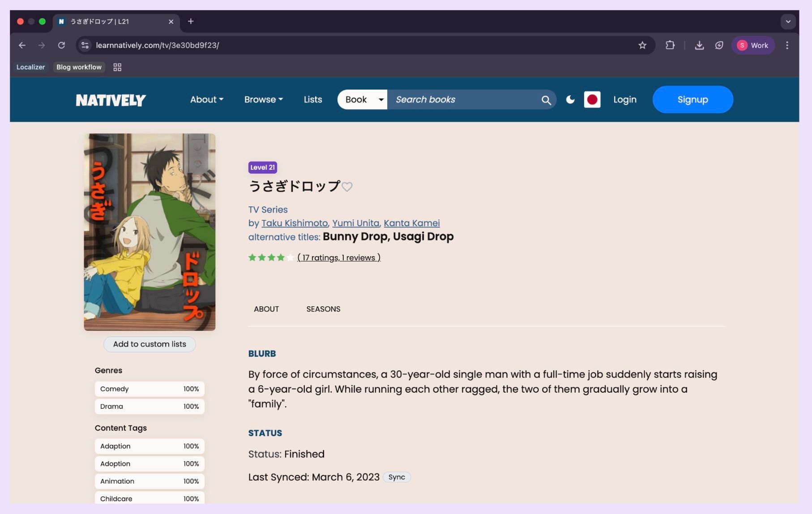Image resolution: width=812 pixels, height=514 pixels.
Task: Open the 17 ratings, 1 reviews link
Action: point(338,257)
